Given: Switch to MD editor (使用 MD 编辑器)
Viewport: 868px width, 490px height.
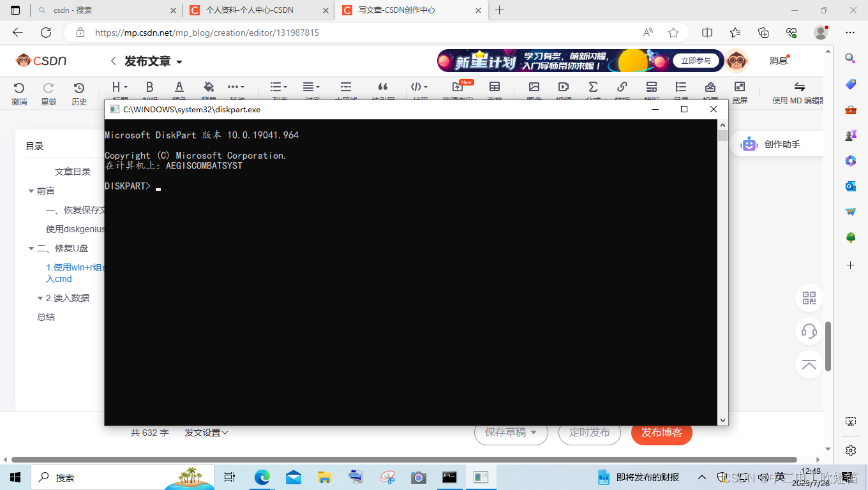Looking at the screenshot, I should click(798, 93).
